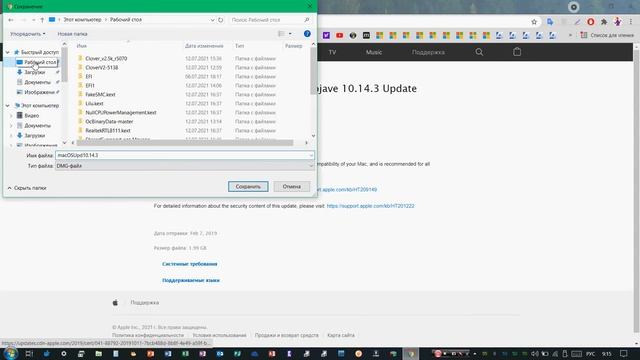Open the Упорядочить dropdown menu
640x360 pixels.
pyautogui.click(x=28, y=34)
